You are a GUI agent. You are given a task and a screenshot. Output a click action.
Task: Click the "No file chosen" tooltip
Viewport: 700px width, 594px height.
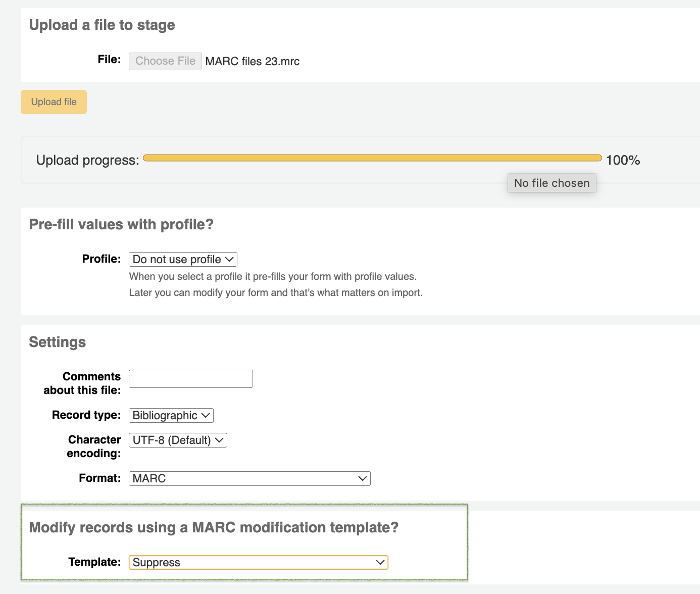(x=552, y=183)
